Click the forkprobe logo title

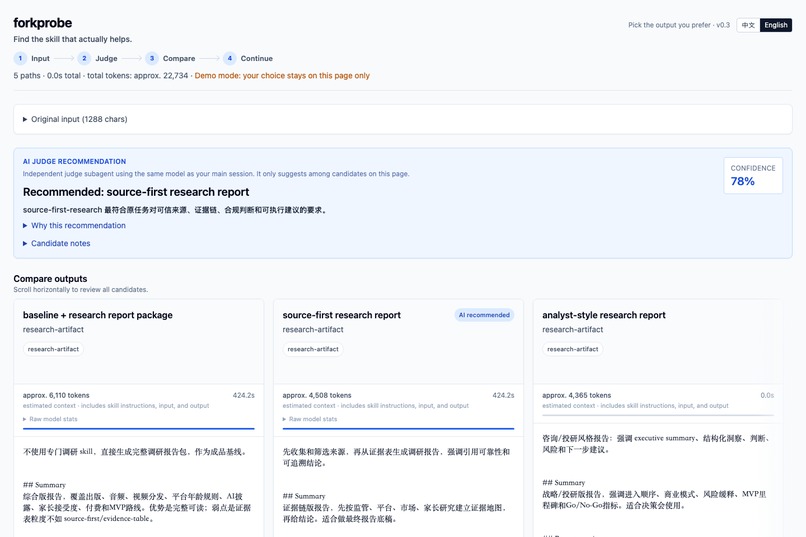(x=42, y=23)
